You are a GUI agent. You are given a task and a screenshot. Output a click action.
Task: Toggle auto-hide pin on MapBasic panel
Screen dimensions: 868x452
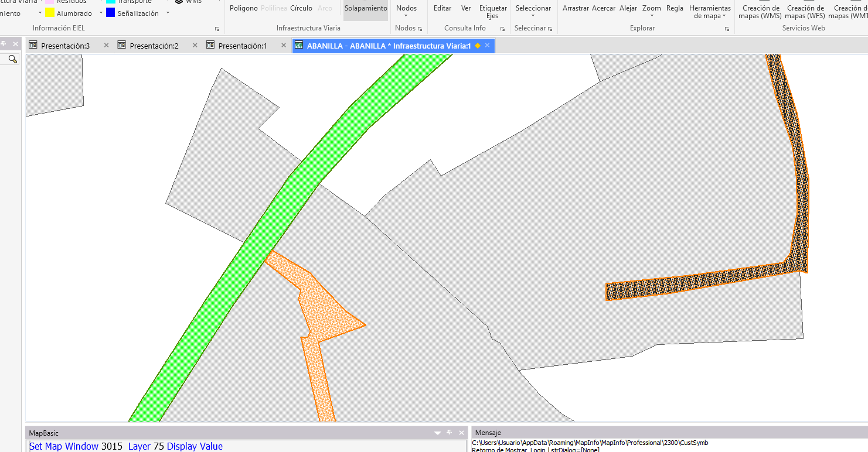450,433
